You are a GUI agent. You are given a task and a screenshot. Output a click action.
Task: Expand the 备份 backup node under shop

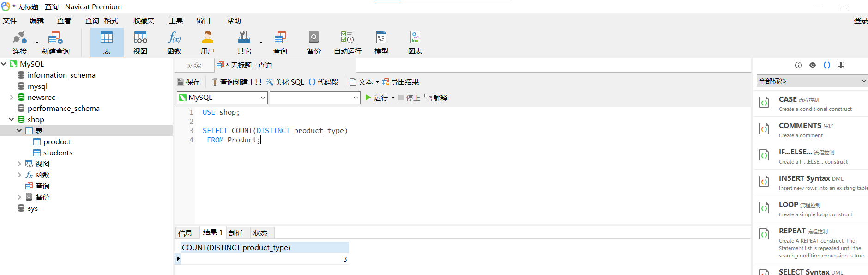19,197
